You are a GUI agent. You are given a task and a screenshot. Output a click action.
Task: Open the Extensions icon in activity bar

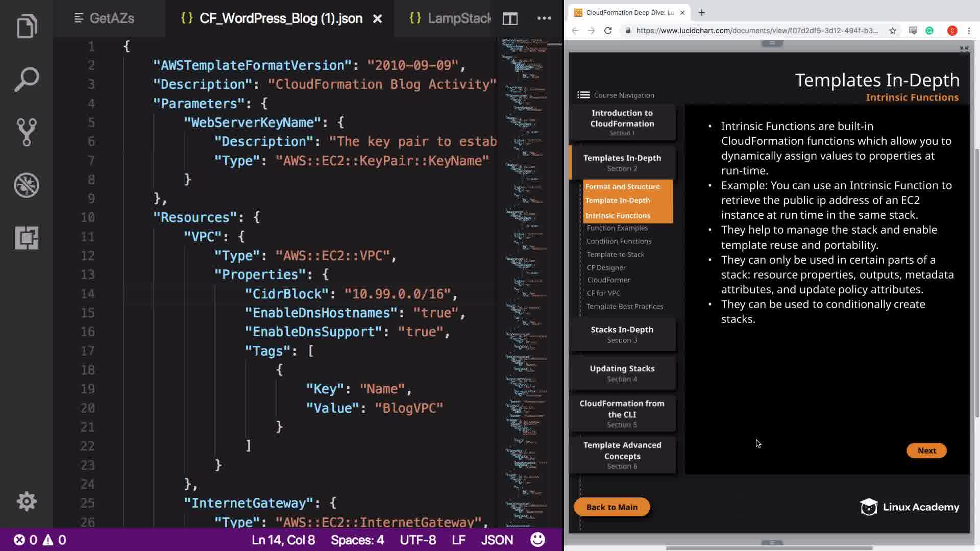[x=27, y=238]
